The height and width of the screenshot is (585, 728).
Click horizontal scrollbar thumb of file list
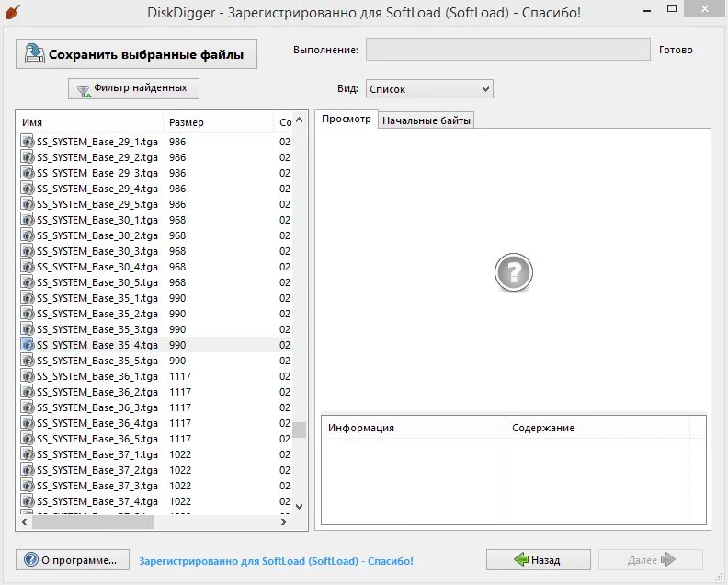93,522
